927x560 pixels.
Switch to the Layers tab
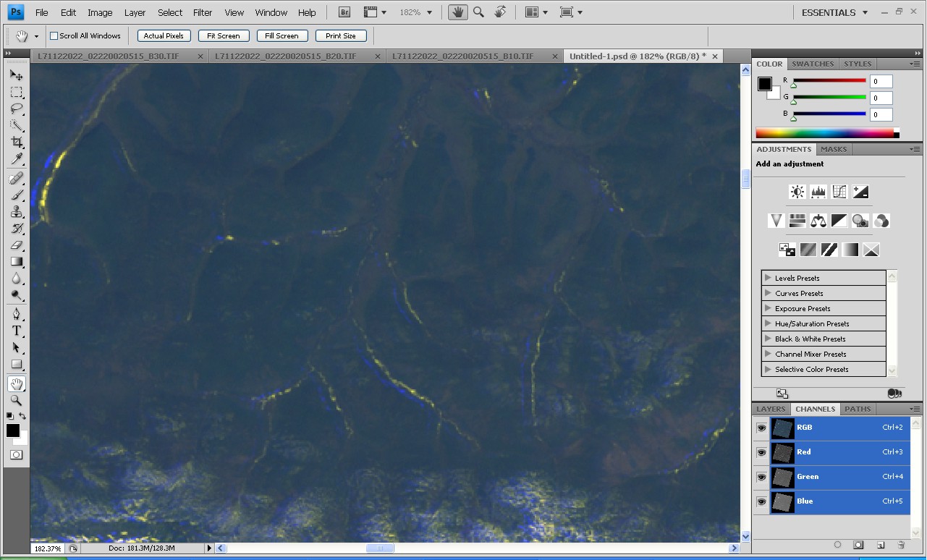coord(771,409)
